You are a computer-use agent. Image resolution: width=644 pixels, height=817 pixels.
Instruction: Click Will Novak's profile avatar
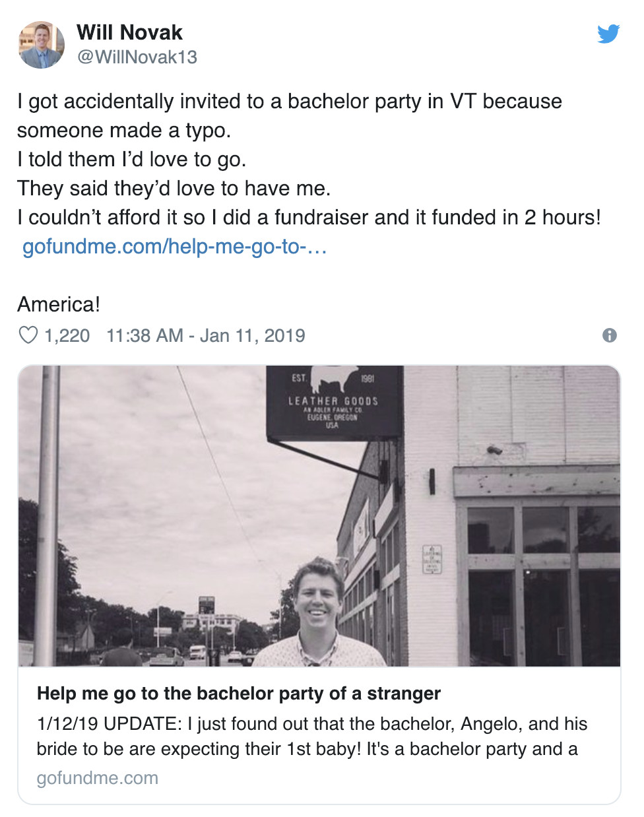(41, 45)
